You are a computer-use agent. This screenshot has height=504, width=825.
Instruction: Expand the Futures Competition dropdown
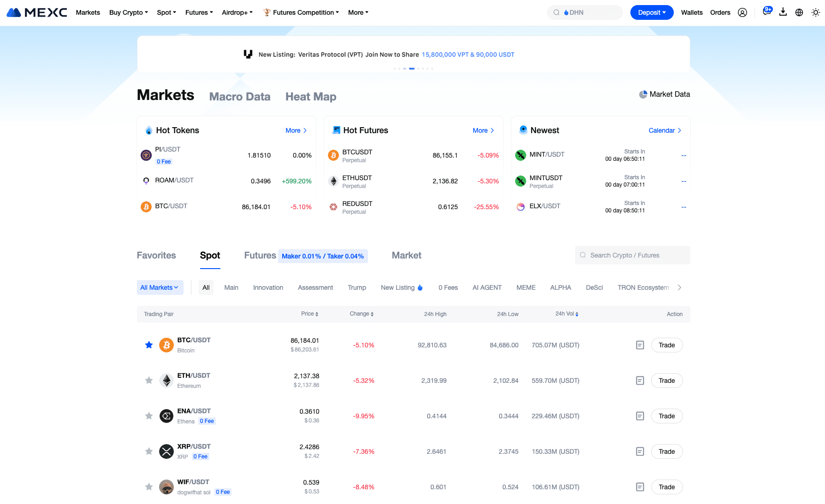point(301,12)
